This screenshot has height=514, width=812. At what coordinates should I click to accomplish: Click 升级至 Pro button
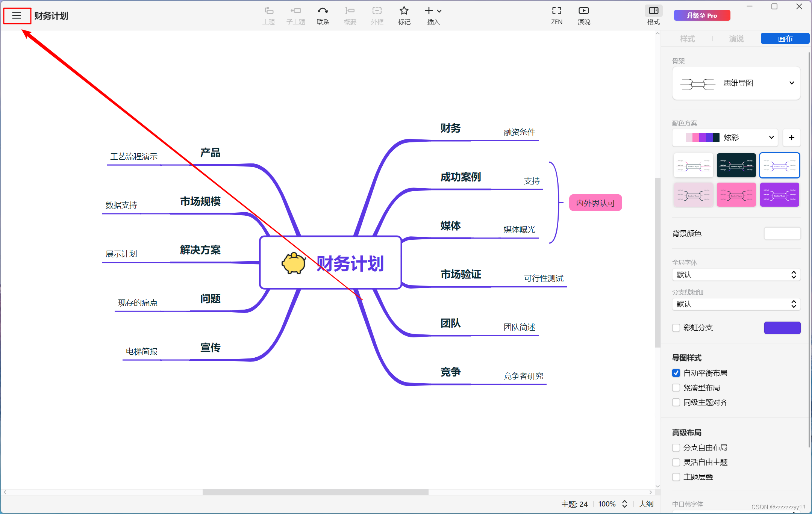tap(702, 15)
